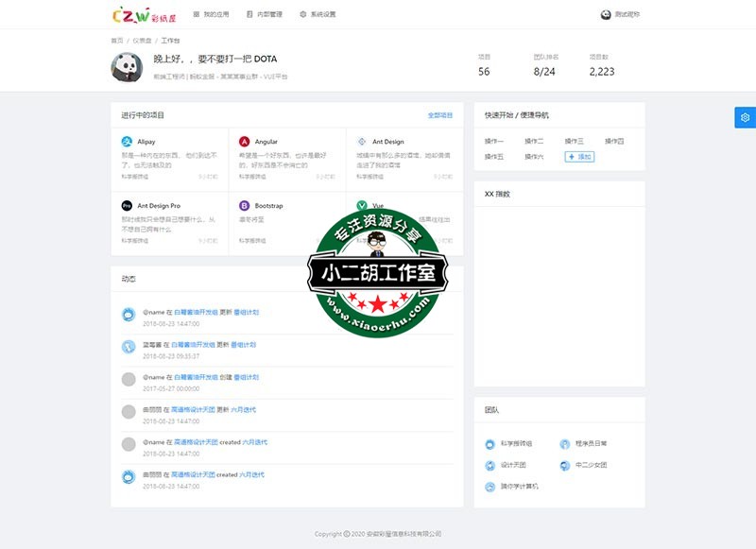
Task: Click the Alipay project icon
Action: point(127,142)
